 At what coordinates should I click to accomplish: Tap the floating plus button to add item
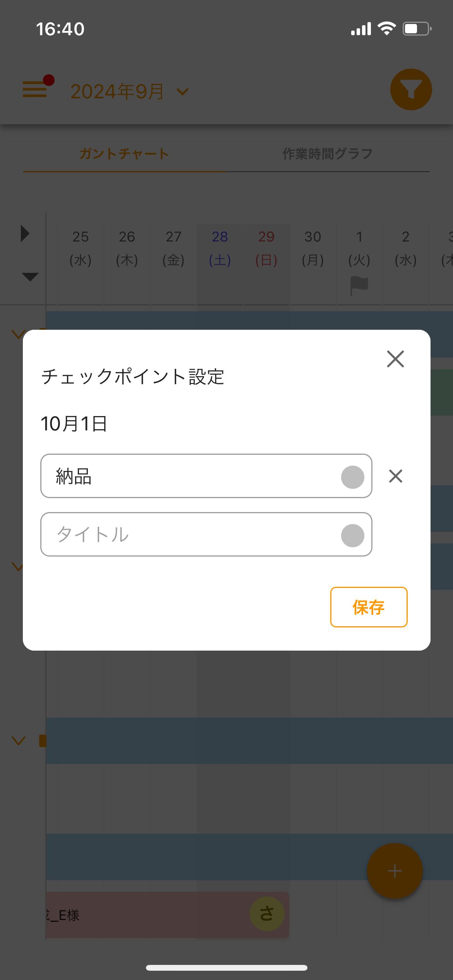point(395,870)
